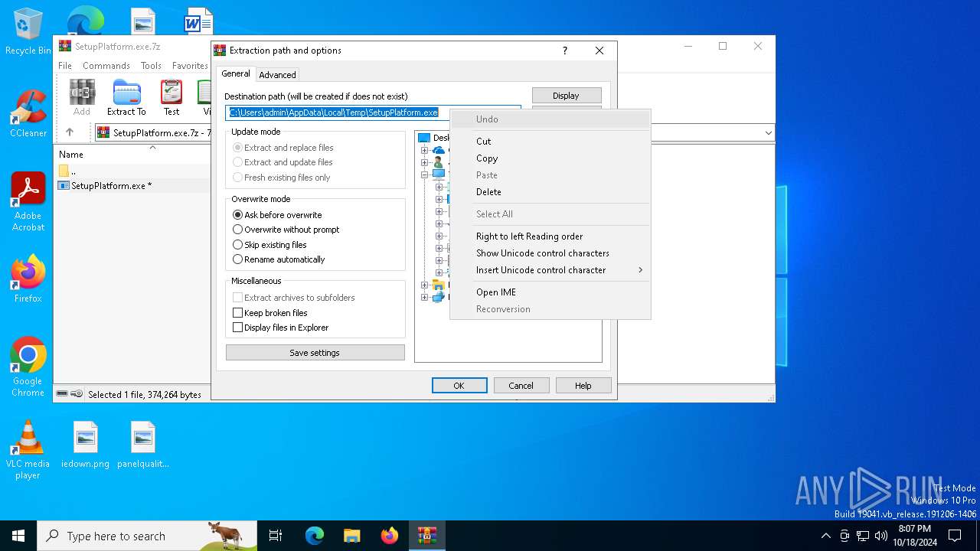Image resolution: width=980 pixels, height=551 pixels.
Task: Open the Tools menu in WinRAR
Action: pyautogui.click(x=151, y=66)
